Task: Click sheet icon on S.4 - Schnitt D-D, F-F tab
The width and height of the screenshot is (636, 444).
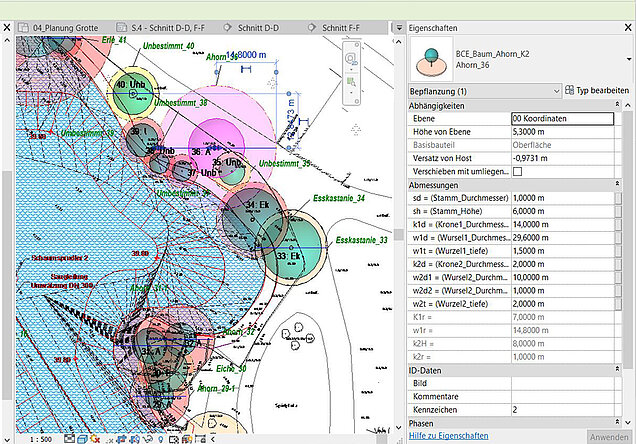Action: pyautogui.click(x=121, y=28)
